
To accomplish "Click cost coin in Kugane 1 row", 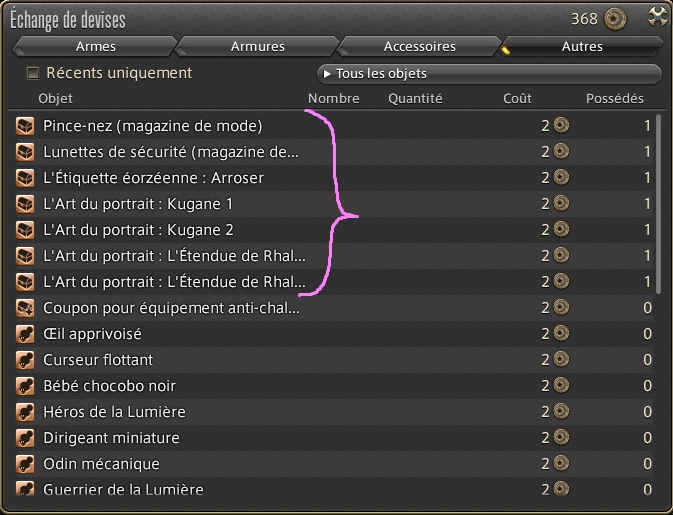I will pyautogui.click(x=561, y=203).
